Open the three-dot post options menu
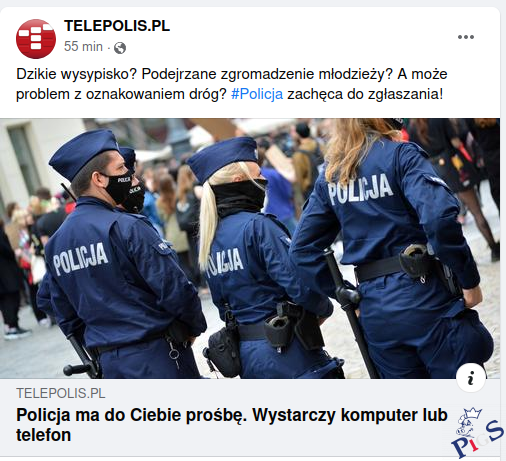Image resolution: width=506 pixels, height=461 pixels. 466,37
